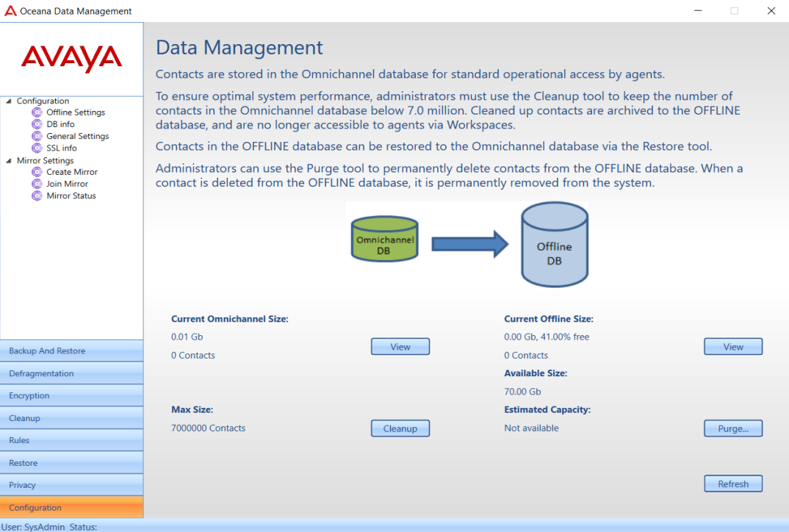Image resolution: width=789 pixels, height=532 pixels.
Task: Click the Cleanup button beside Max Size
Action: (400, 428)
